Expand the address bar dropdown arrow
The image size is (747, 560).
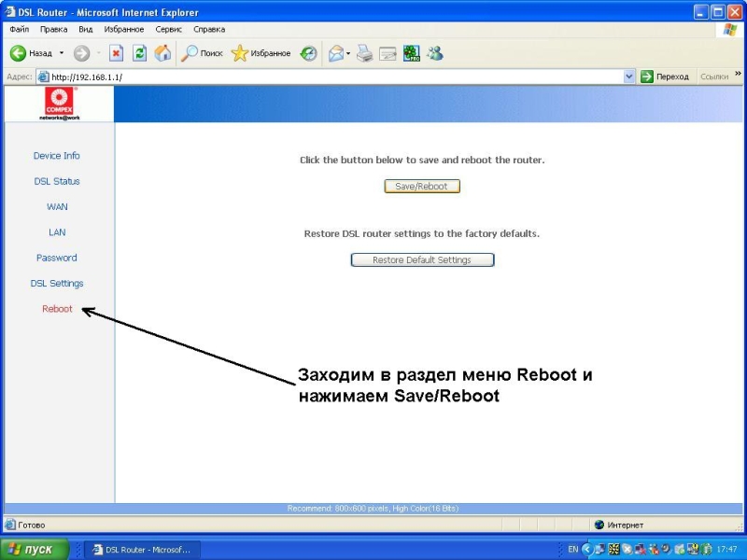pos(628,77)
